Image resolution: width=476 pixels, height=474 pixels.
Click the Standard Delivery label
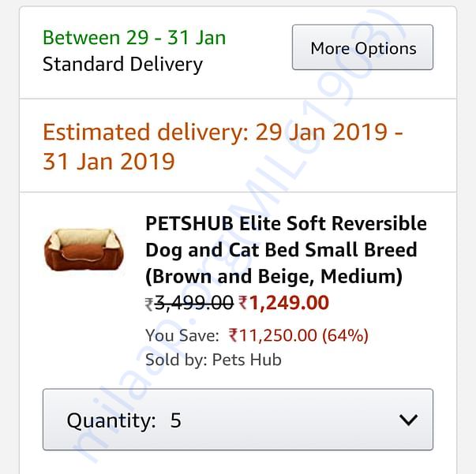[122, 65]
